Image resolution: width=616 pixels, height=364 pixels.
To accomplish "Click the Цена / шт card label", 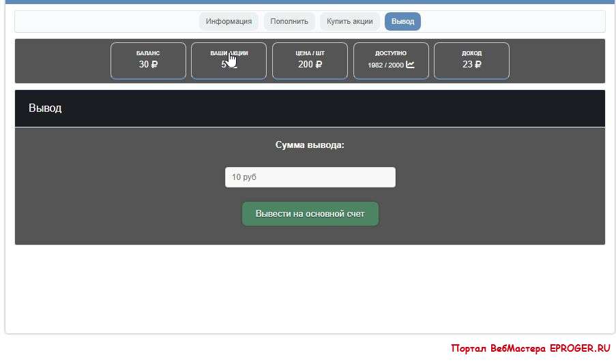I will 310,53.
